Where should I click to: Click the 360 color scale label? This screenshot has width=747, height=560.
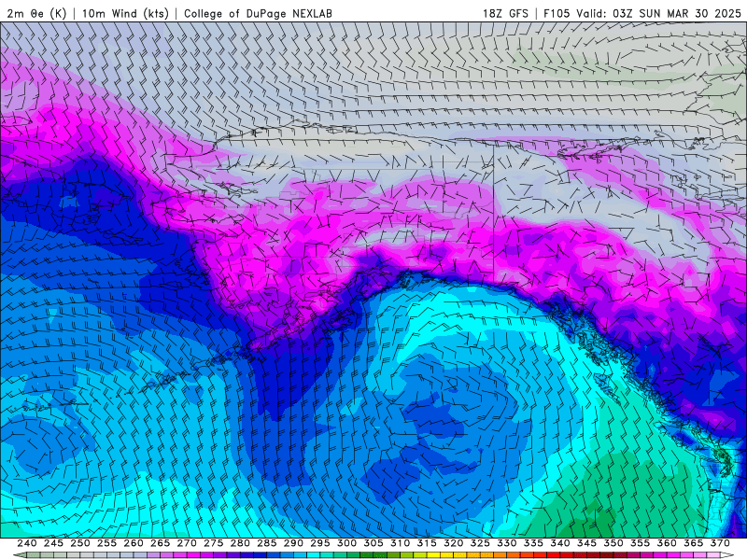tap(667, 543)
